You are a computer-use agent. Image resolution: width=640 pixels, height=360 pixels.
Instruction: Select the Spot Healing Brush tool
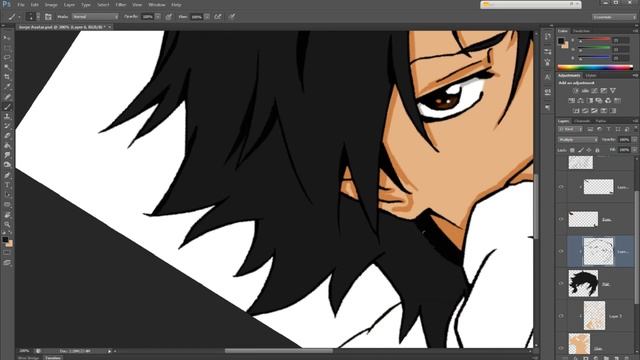click(x=7, y=97)
